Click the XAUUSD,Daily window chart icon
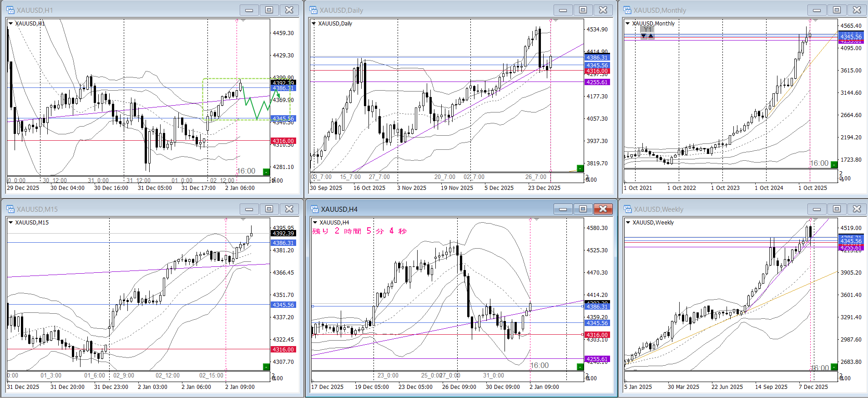868x398 pixels. tap(313, 10)
